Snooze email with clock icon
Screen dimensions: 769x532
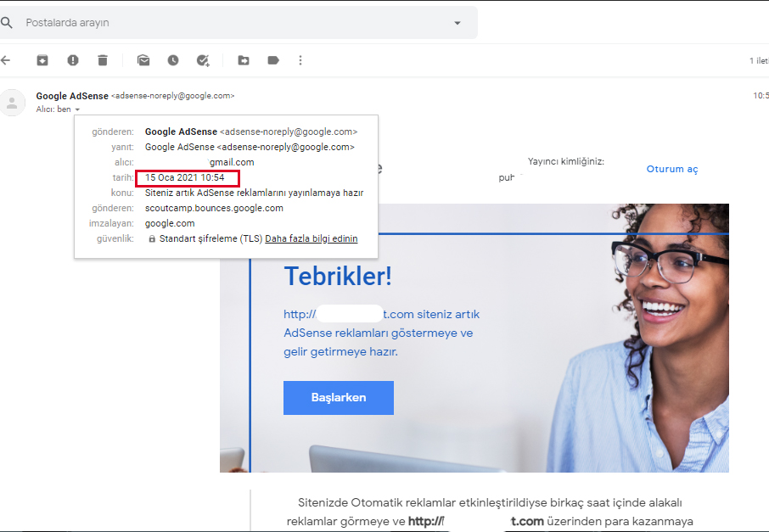click(x=173, y=60)
